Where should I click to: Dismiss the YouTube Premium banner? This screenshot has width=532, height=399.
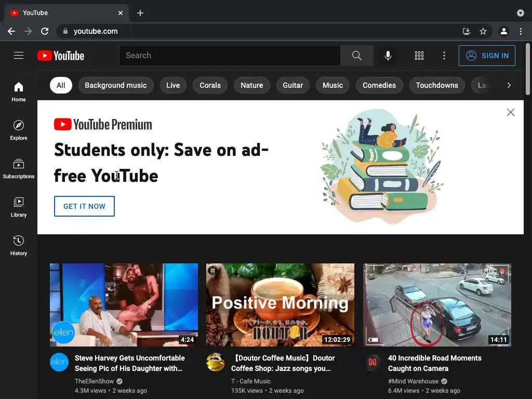coord(510,112)
